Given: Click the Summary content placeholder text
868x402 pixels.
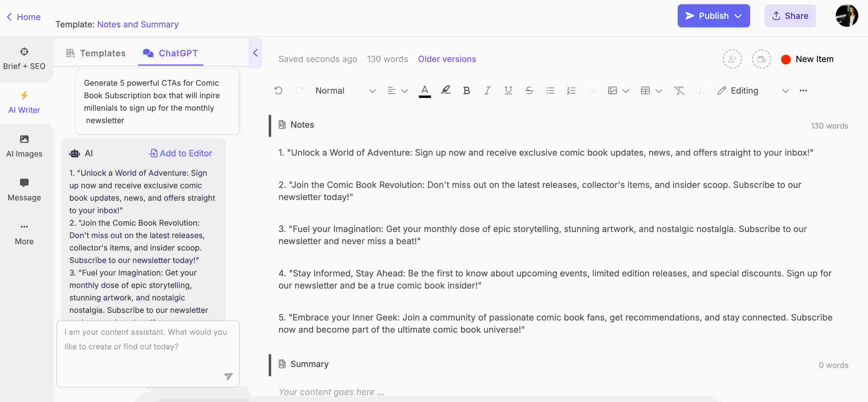Looking at the screenshot, I should (331, 392).
